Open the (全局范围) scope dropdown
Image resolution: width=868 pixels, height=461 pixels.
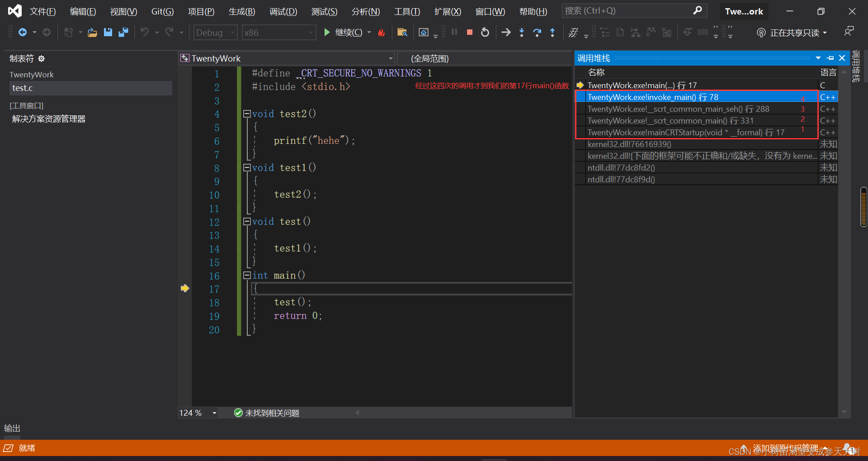(x=485, y=58)
